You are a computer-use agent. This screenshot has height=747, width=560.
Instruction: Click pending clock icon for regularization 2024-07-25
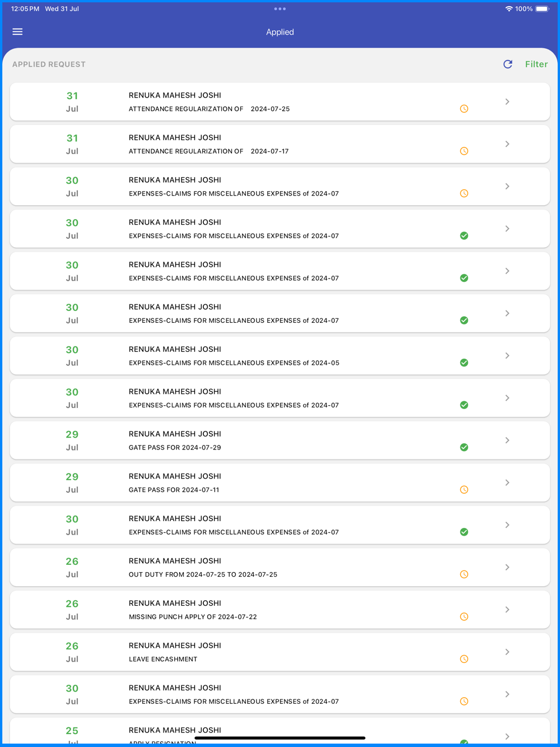(x=464, y=109)
